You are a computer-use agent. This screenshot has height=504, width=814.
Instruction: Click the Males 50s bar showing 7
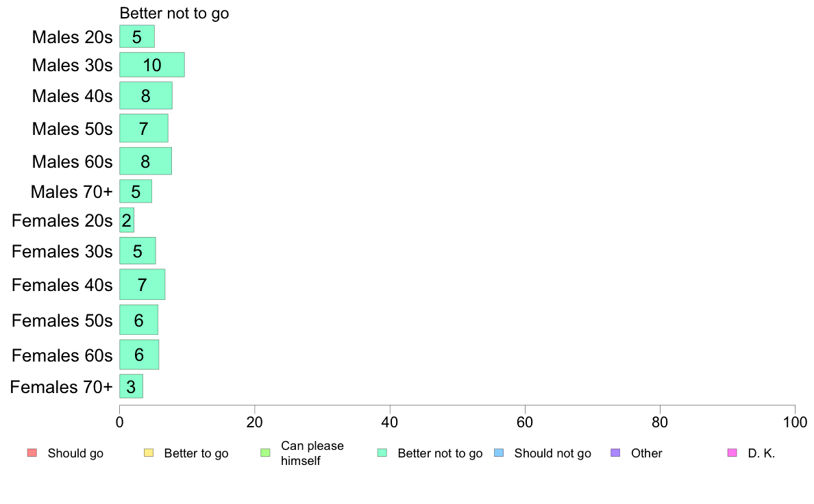pyautogui.click(x=144, y=128)
